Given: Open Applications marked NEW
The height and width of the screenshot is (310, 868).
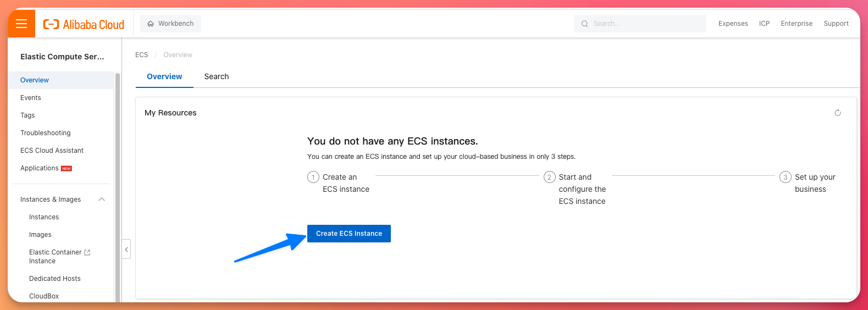Looking at the screenshot, I should 40,168.
